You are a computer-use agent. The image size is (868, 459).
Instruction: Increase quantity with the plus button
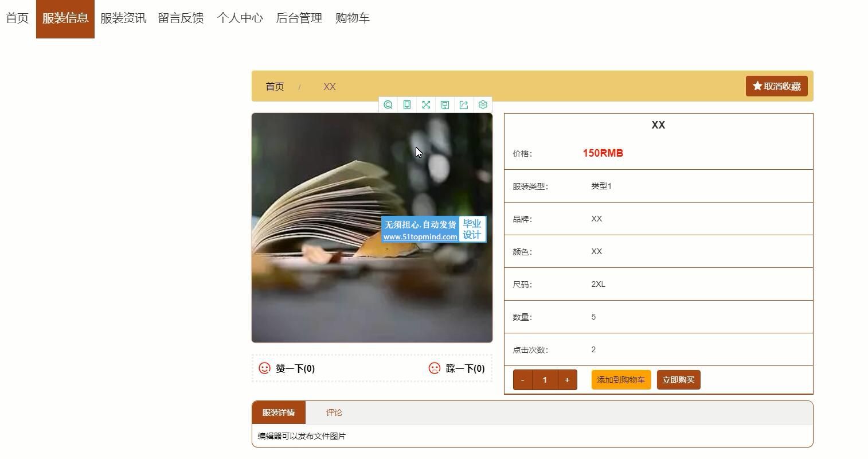[x=567, y=380]
